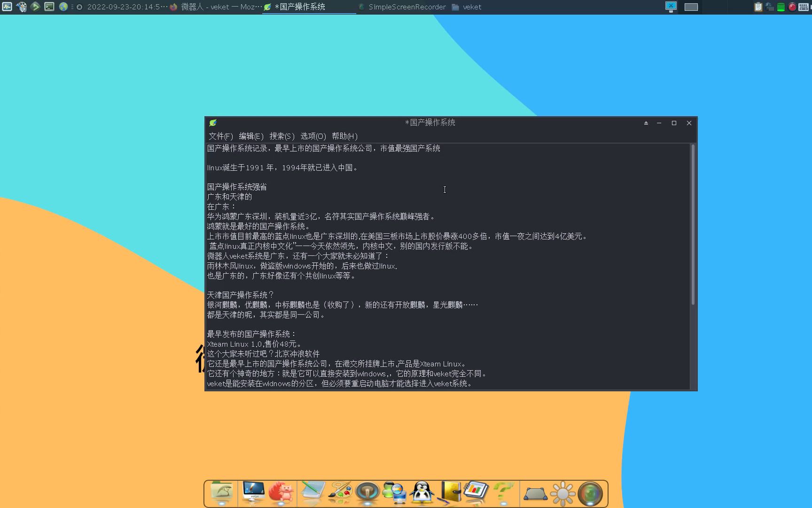Screen dimensions: 812x508
Task: Open the 编辑(E) menu
Action: [x=250, y=136]
